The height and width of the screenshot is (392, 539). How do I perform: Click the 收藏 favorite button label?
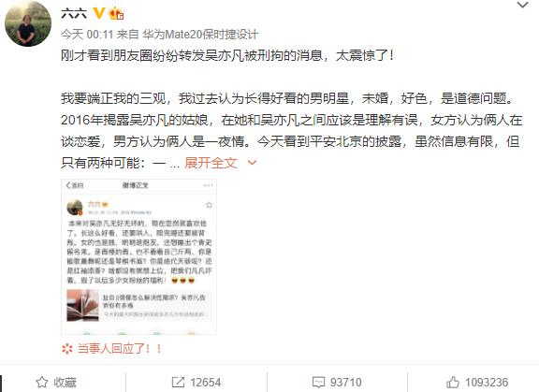pos(65,382)
